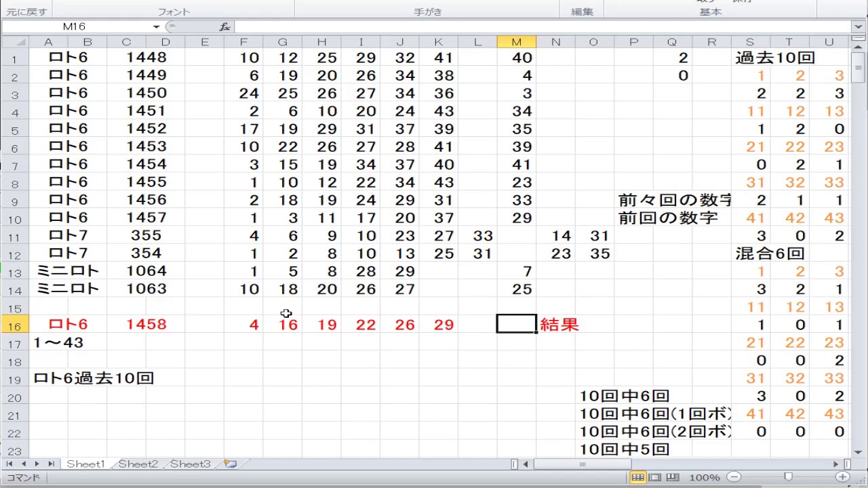Click the red 結果 cell

click(x=559, y=325)
